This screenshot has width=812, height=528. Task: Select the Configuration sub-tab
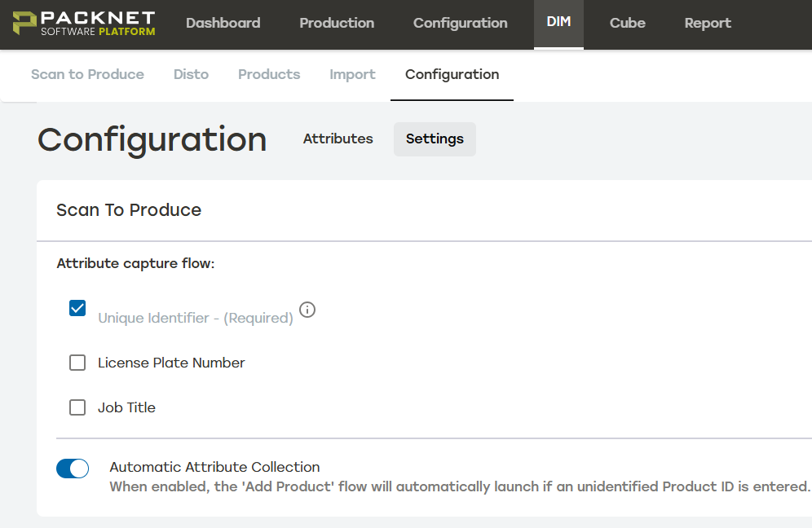[452, 74]
